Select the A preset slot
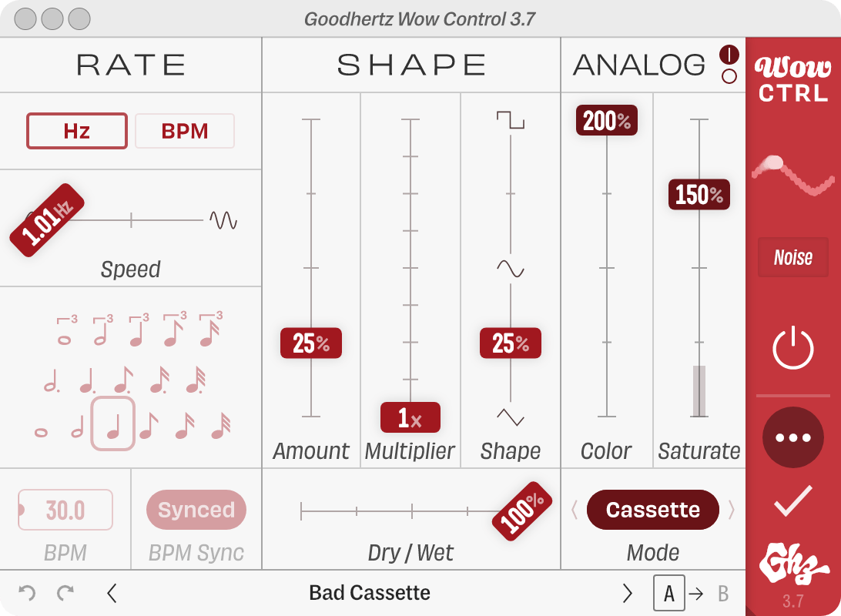The image size is (841, 616). click(668, 593)
